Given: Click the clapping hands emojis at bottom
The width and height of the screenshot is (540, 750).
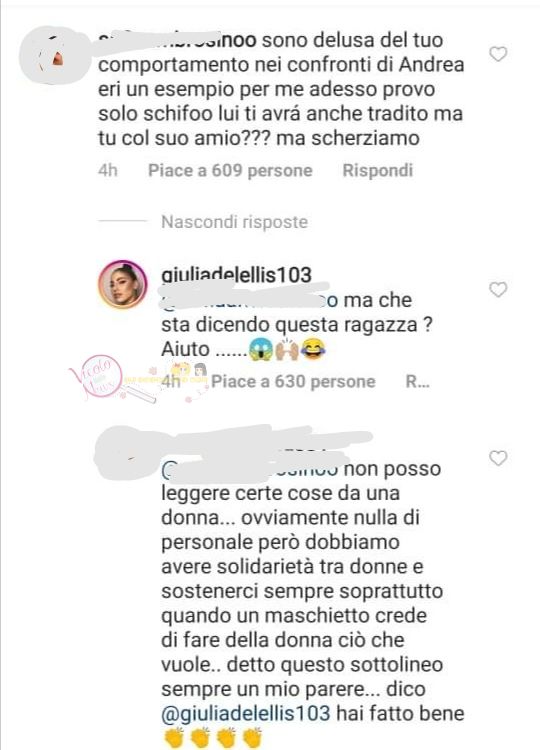Looking at the screenshot, I should (x=212, y=738).
